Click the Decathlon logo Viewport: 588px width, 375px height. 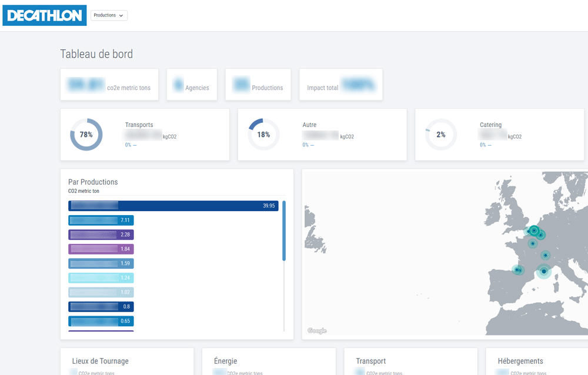[x=44, y=15]
